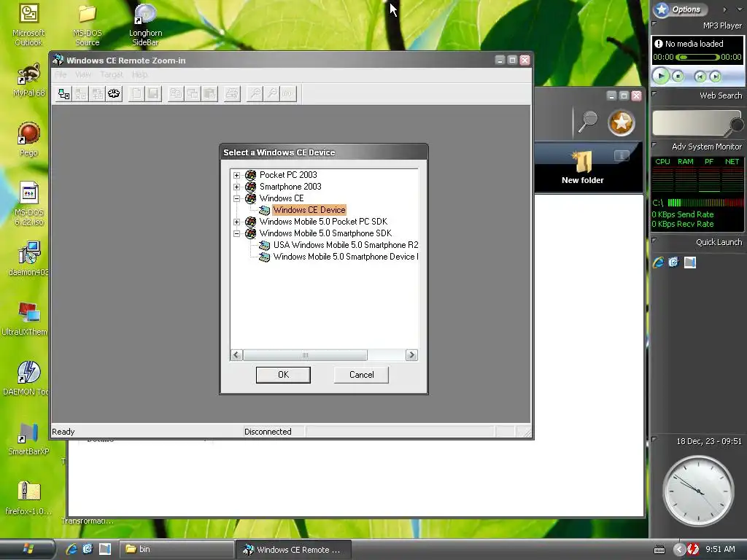The height and width of the screenshot is (560, 747).
Task: Collapse the Web Search sidebar panel
Action: click(x=654, y=93)
